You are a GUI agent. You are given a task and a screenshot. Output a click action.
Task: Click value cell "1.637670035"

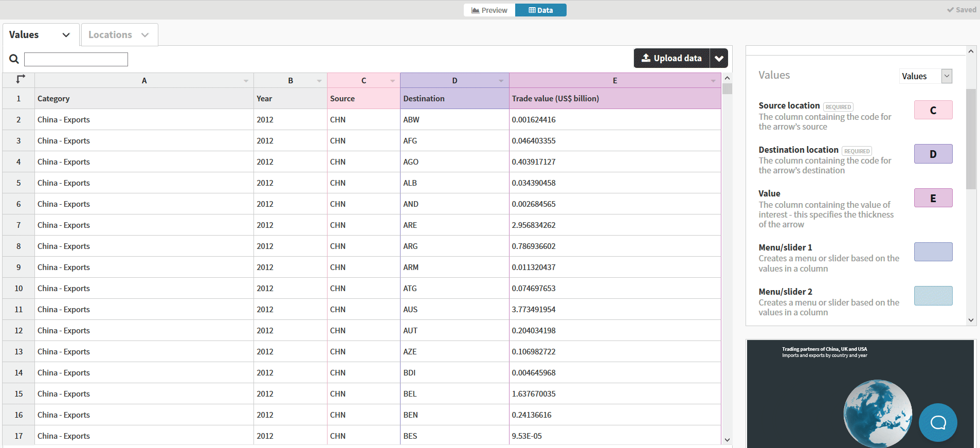(x=615, y=393)
